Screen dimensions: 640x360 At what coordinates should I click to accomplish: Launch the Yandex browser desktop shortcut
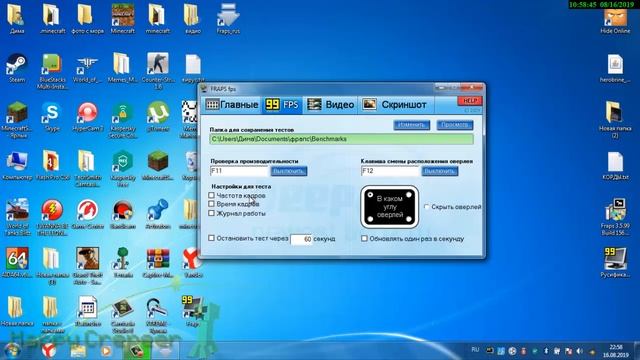(x=192, y=263)
